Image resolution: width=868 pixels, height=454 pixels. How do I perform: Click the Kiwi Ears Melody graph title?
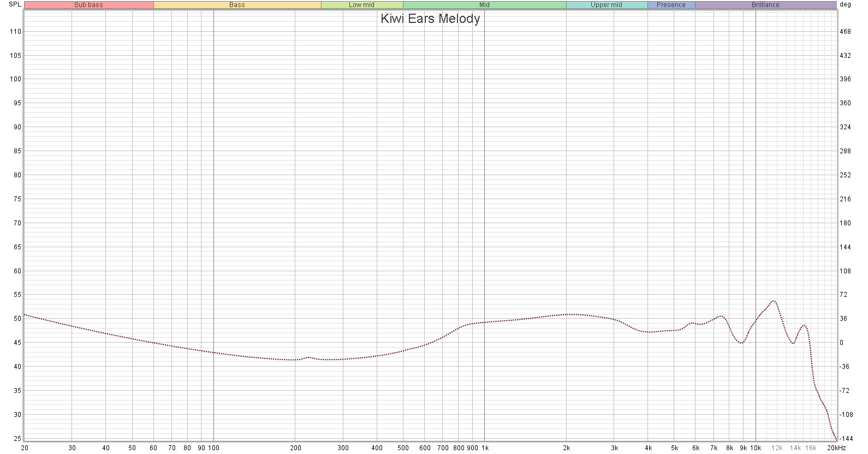pos(430,19)
